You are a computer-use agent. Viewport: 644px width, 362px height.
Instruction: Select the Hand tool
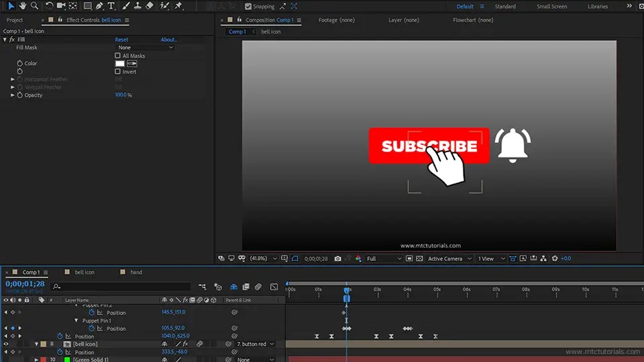[x=23, y=6]
